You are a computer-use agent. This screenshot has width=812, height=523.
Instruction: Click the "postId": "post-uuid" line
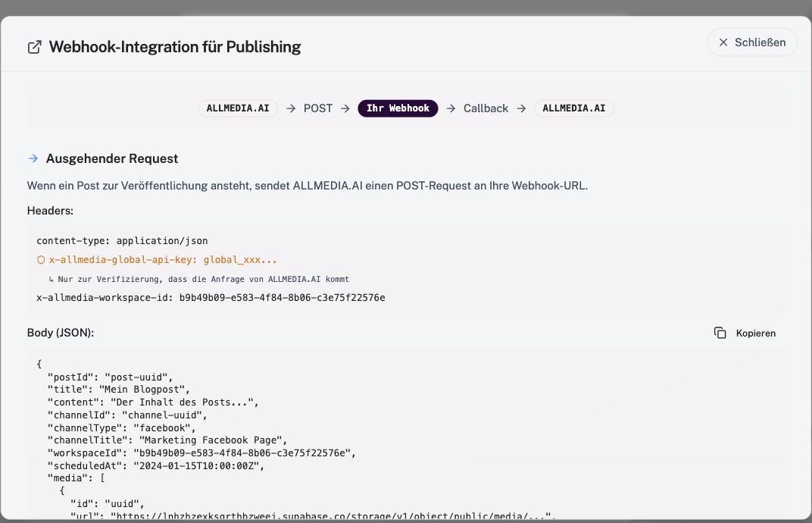(x=111, y=377)
